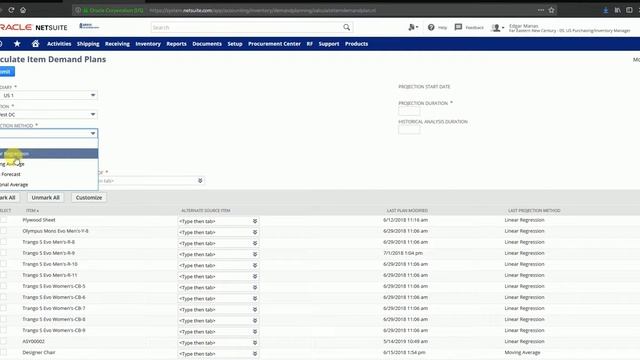640x360 pixels.
Task: Open the Create New icon menu
Action: coord(413,27)
